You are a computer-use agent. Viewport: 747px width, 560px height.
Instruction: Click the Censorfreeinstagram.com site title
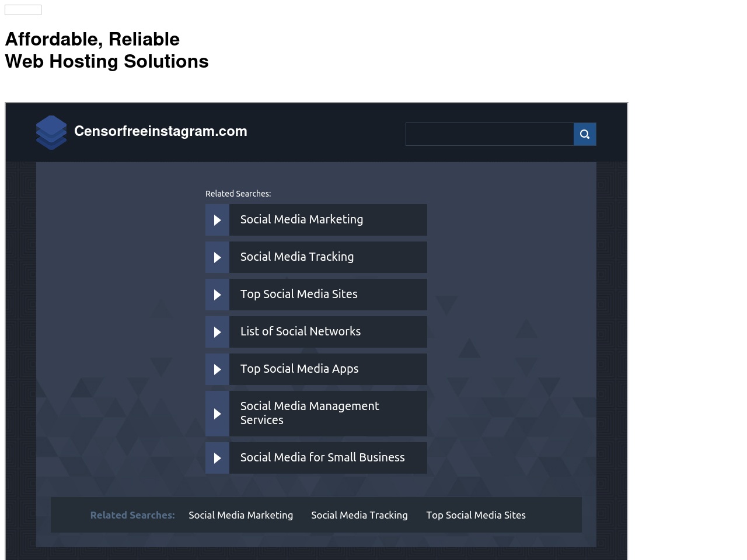tap(160, 131)
